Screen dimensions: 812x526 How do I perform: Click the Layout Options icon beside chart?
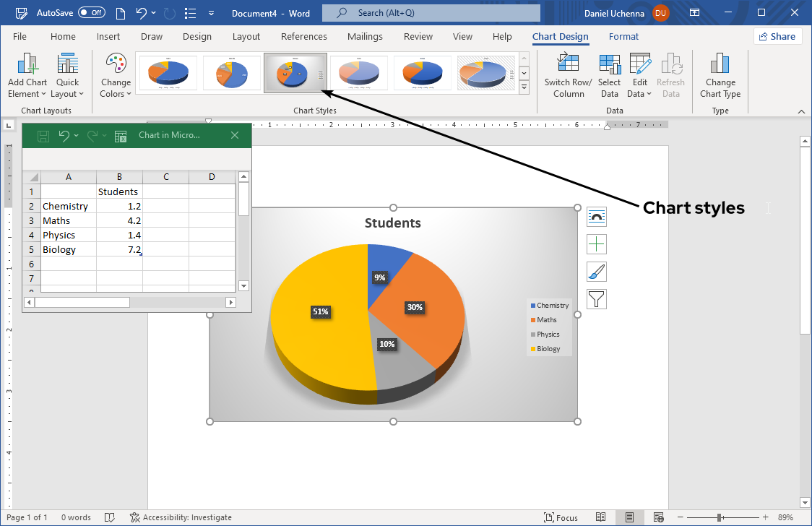click(x=596, y=216)
